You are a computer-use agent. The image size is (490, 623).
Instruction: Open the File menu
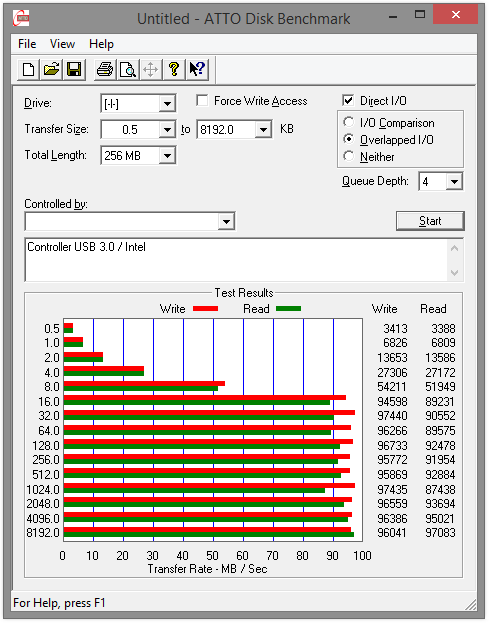27,44
